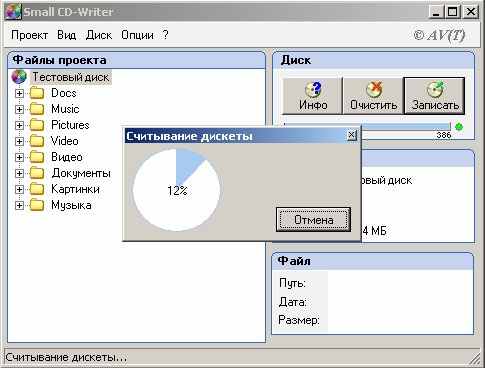Expand the Видео folder
This screenshot has height=368, width=485.
click(19, 157)
